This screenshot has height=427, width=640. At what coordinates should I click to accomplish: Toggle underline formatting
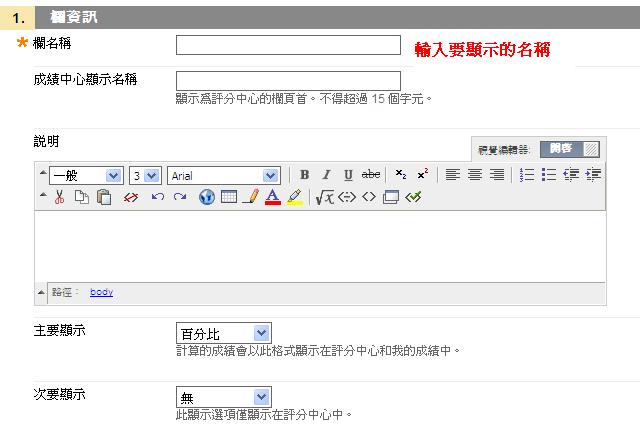point(348,175)
